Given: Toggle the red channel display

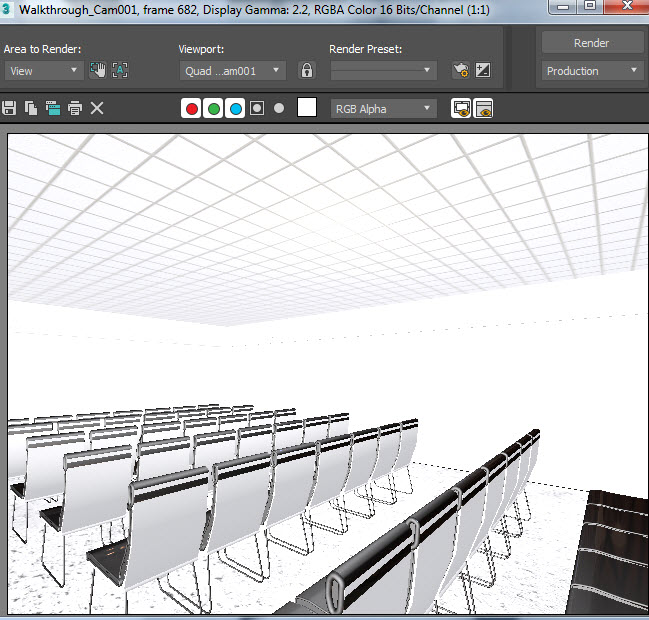Looking at the screenshot, I should coord(191,109).
